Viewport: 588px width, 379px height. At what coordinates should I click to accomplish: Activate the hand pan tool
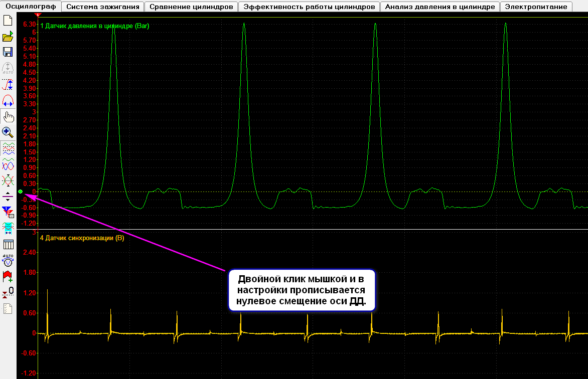pos(8,117)
